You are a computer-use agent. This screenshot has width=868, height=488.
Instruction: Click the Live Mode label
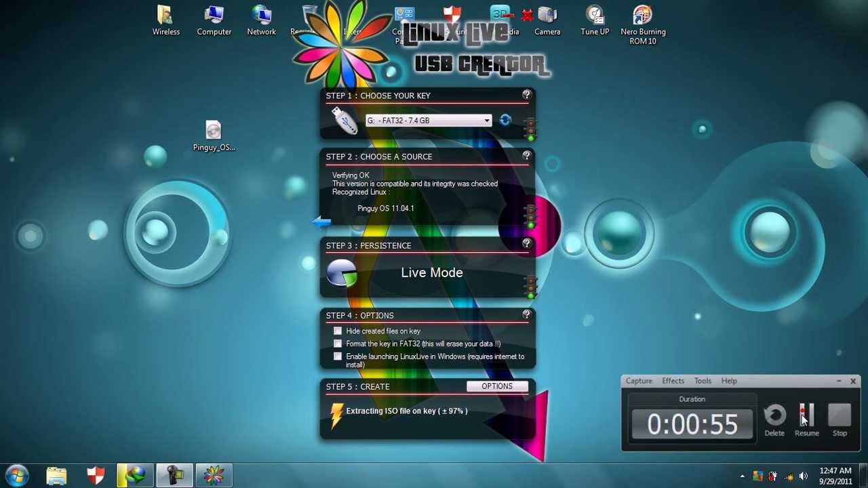coord(432,272)
